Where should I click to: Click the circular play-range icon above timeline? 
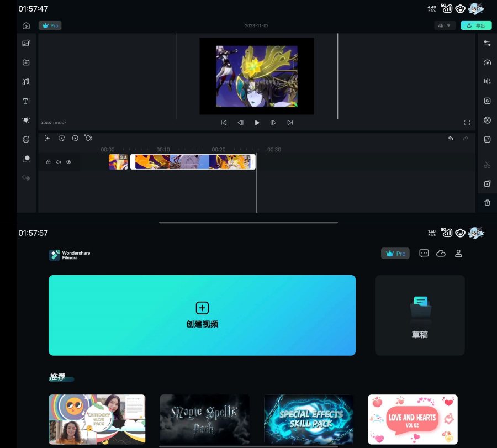(x=75, y=138)
